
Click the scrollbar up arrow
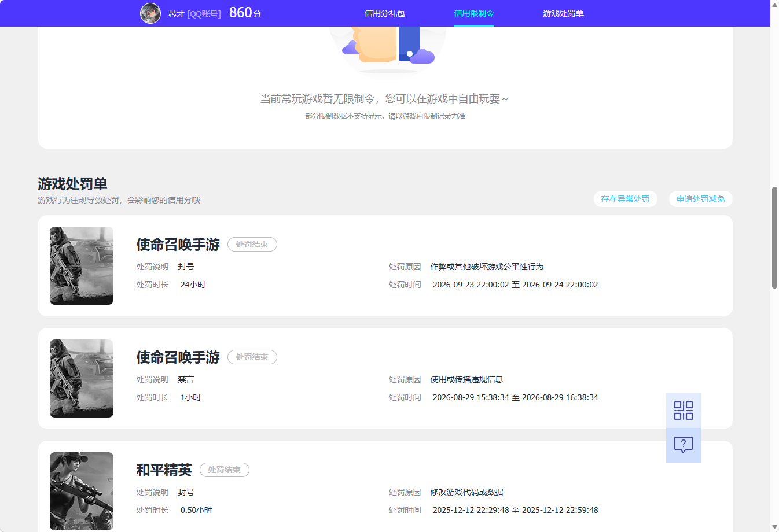pyautogui.click(x=774, y=4)
